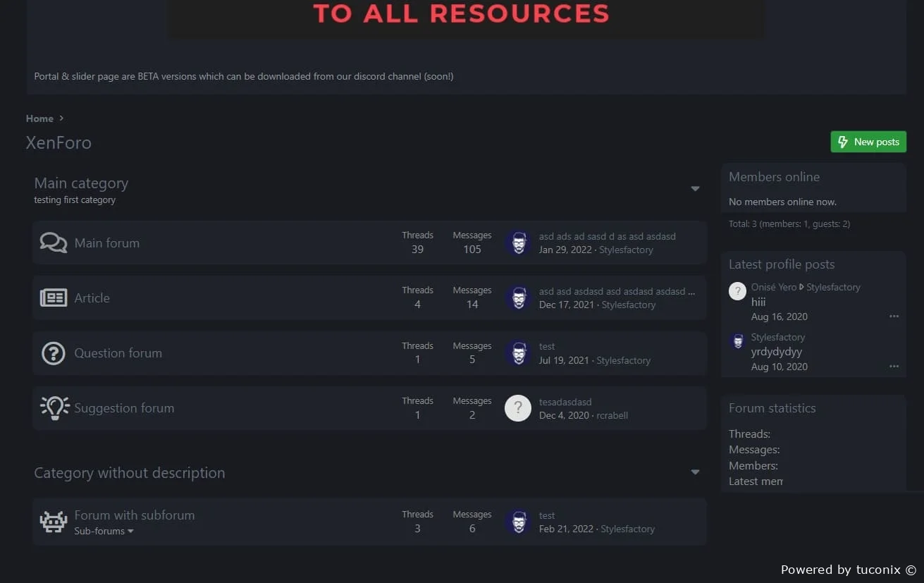
Task: Expand the Sub-forums dropdown
Action: click(x=104, y=531)
